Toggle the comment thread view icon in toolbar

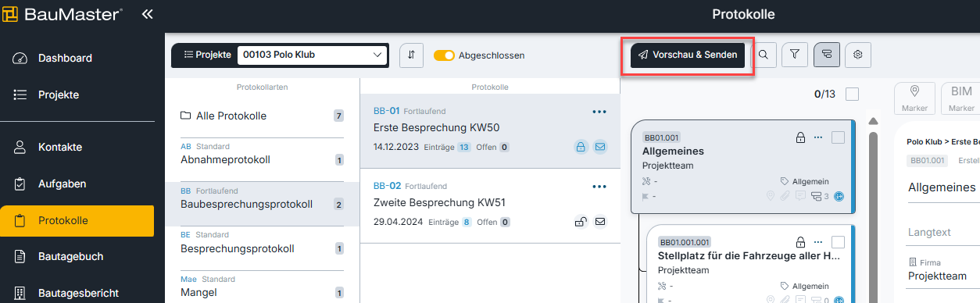coord(827,55)
